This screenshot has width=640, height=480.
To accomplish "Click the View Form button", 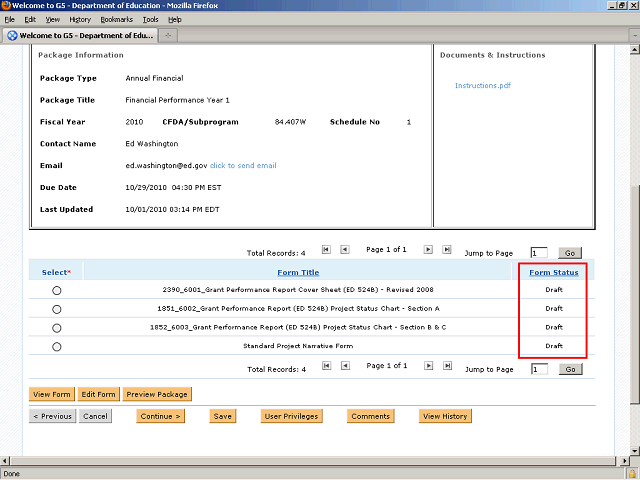I will 52,394.
